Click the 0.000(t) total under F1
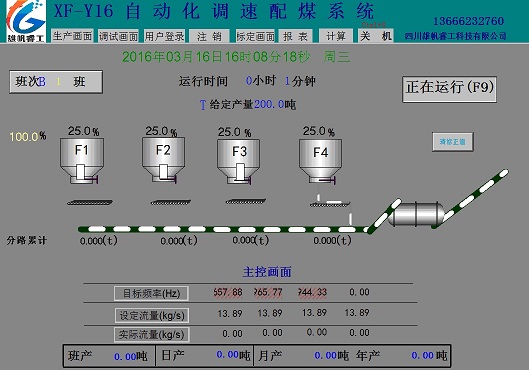Image resolution: width=529 pixels, height=370 pixels. pyautogui.click(x=99, y=240)
